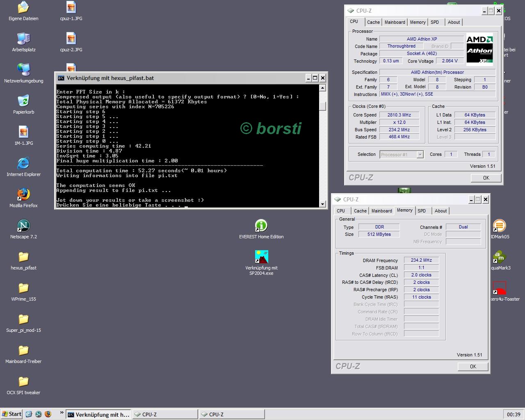The height and width of the screenshot is (420, 525).
Task: Click the console vertical scrollbar thumb
Action: [322, 106]
